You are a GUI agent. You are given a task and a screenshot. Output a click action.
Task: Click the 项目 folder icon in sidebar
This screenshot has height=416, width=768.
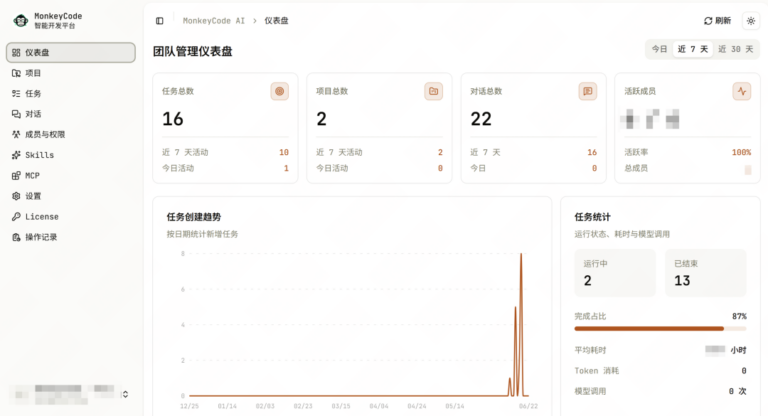tap(16, 73)
